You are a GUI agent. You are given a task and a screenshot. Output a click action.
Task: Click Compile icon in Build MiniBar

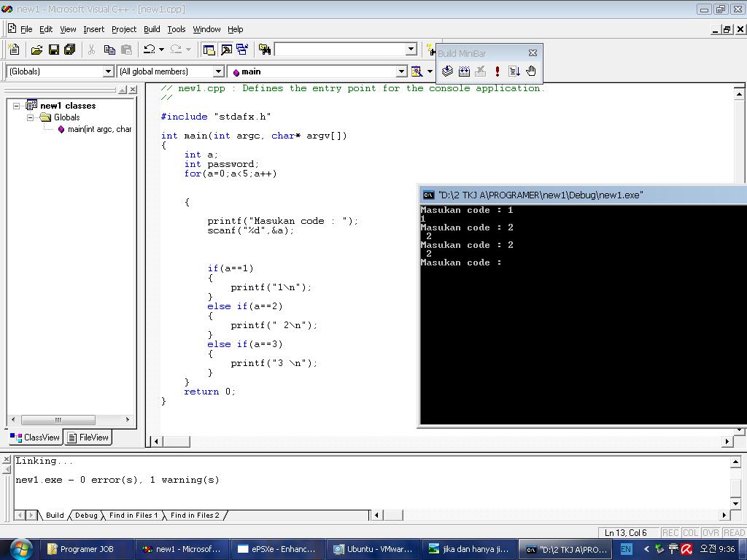[447, 71]
